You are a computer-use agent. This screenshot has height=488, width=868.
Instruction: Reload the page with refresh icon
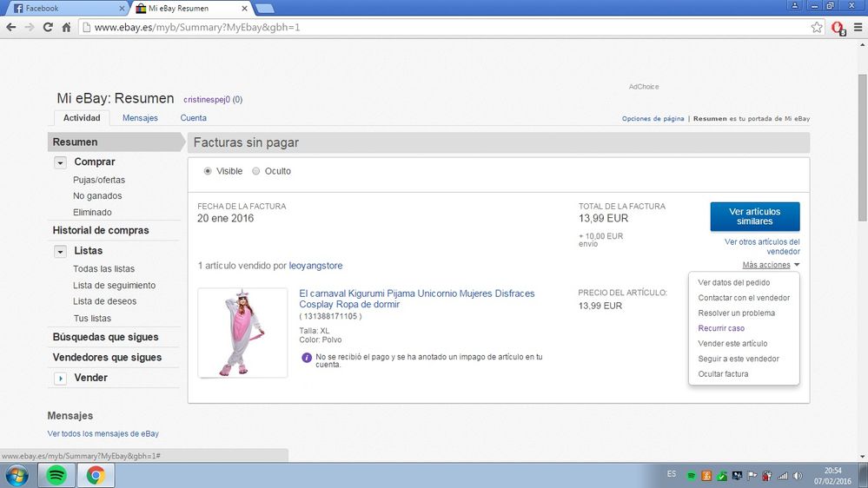tap(48, 27)
